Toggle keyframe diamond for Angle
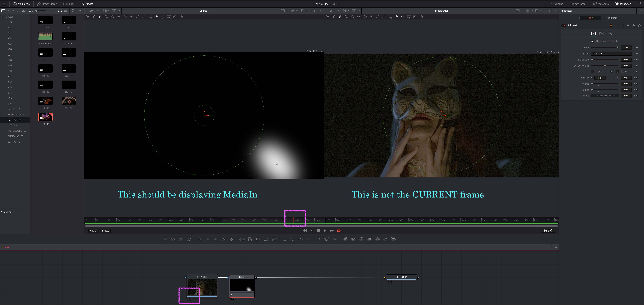 637,96
